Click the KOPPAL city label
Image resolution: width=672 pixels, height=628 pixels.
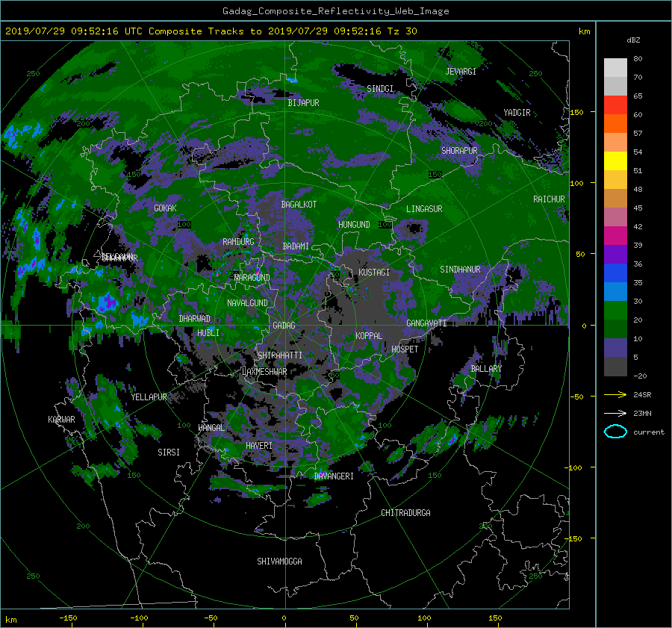click(x=369, y=335)
